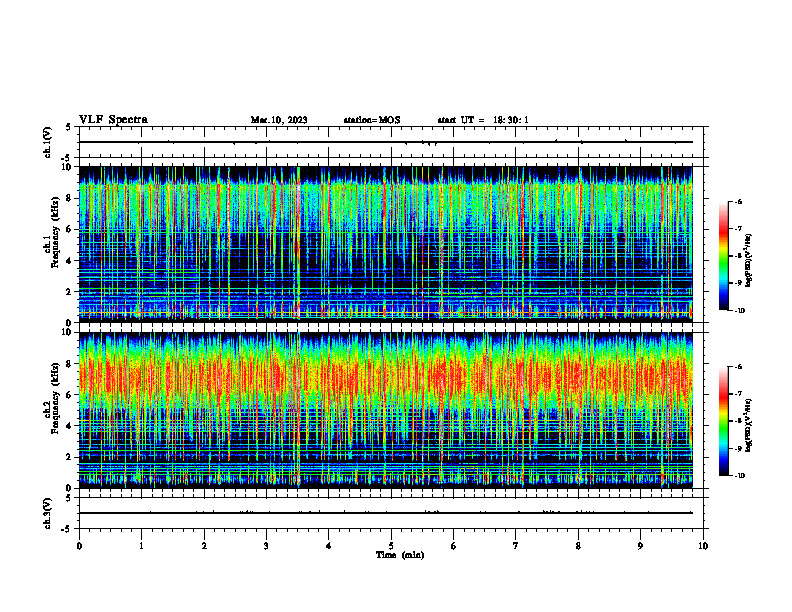The width and height of the screenshot is (792, 612).
Task: Click the ch.3 voltage waveform trace
Action: click(x=386, y=513)
